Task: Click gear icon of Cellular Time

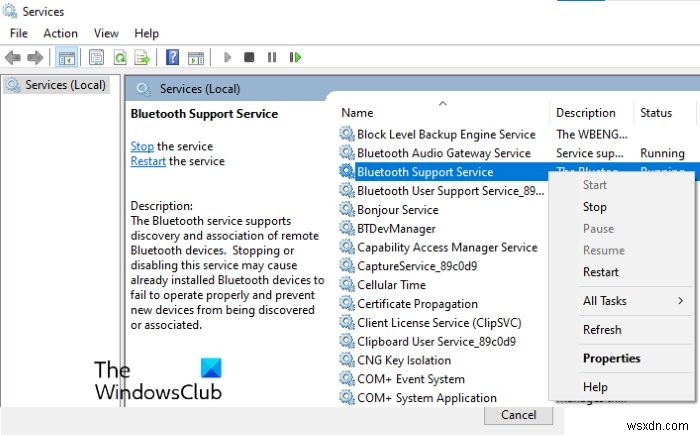Action: (x=346, y=284)
